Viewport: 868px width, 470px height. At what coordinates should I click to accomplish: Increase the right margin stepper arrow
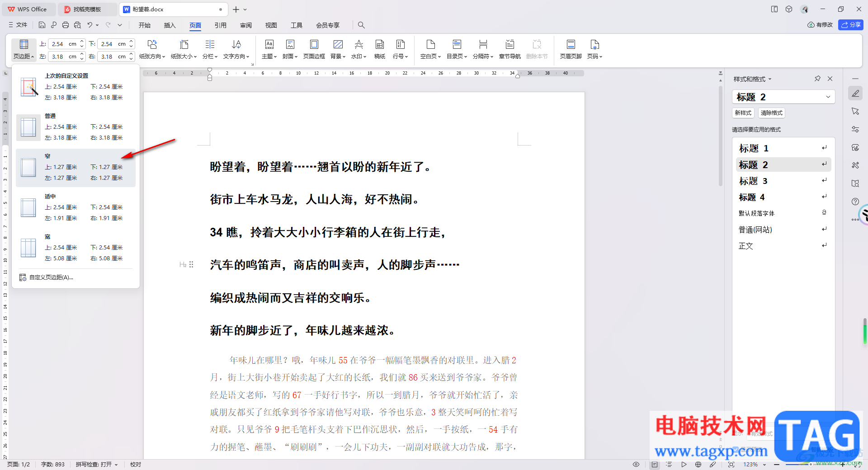pyautogui.click(x=131, y=54)
